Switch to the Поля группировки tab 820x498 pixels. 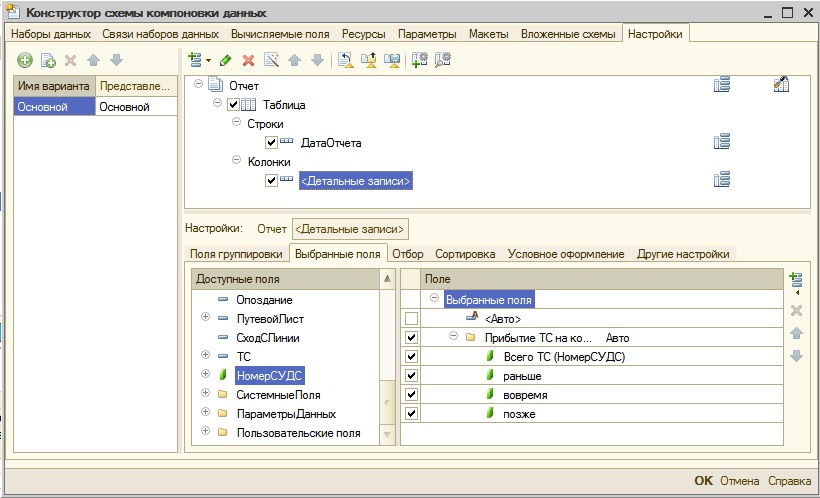pyautogui.click(x=236, y=254)
